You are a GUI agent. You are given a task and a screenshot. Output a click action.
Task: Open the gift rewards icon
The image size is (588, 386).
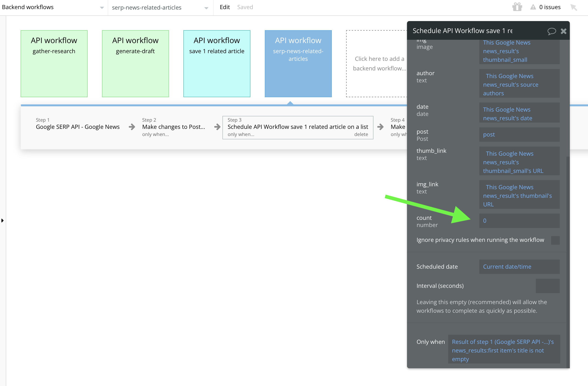(x=517, y=7)
